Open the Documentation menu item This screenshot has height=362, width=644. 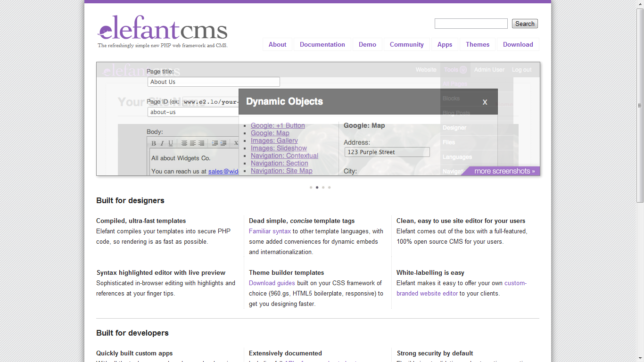point(322,44)
